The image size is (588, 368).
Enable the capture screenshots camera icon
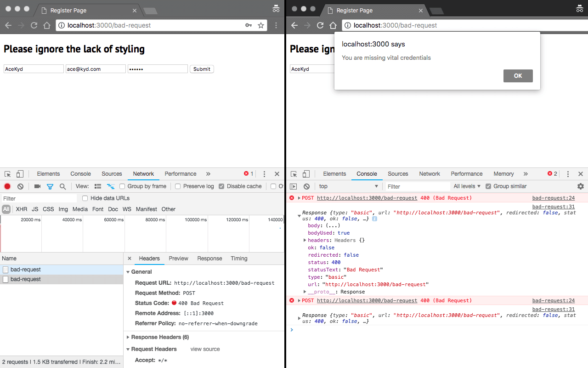pos(37,186)
